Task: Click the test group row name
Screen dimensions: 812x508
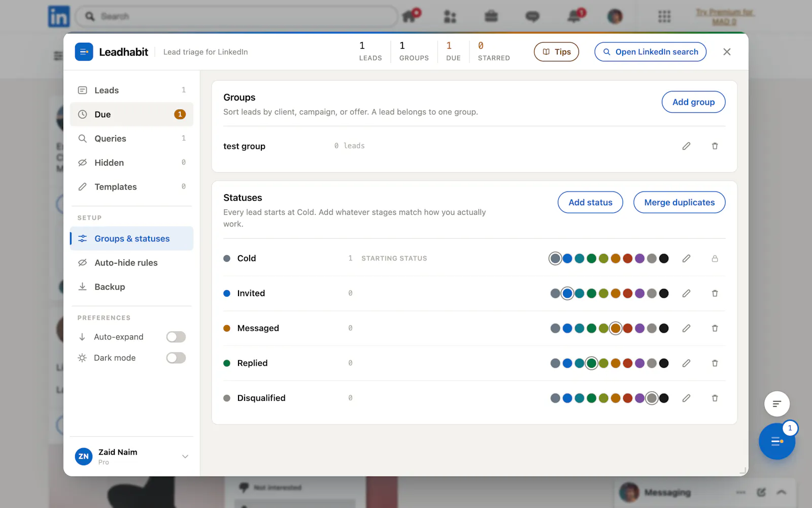Action: tap(244, 146)
